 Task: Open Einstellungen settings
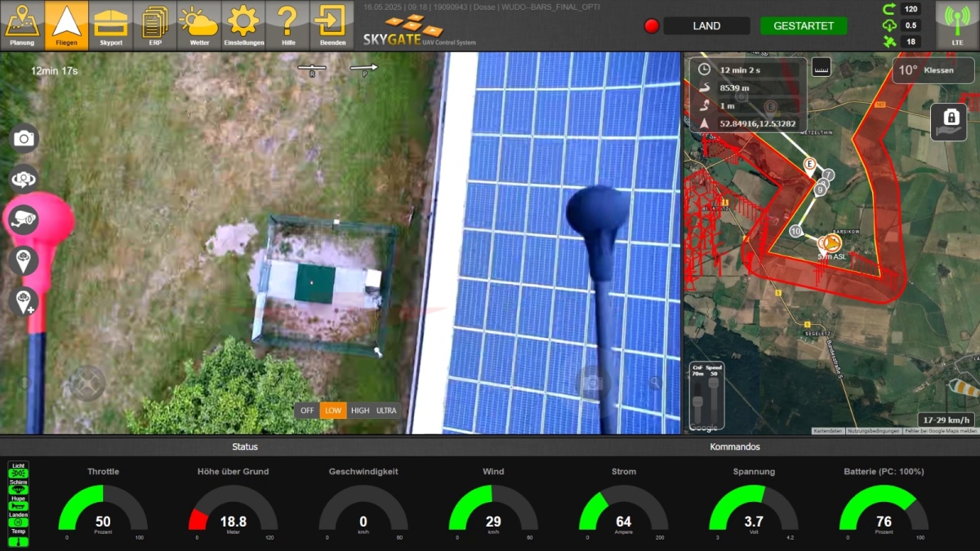click(243, 25)
